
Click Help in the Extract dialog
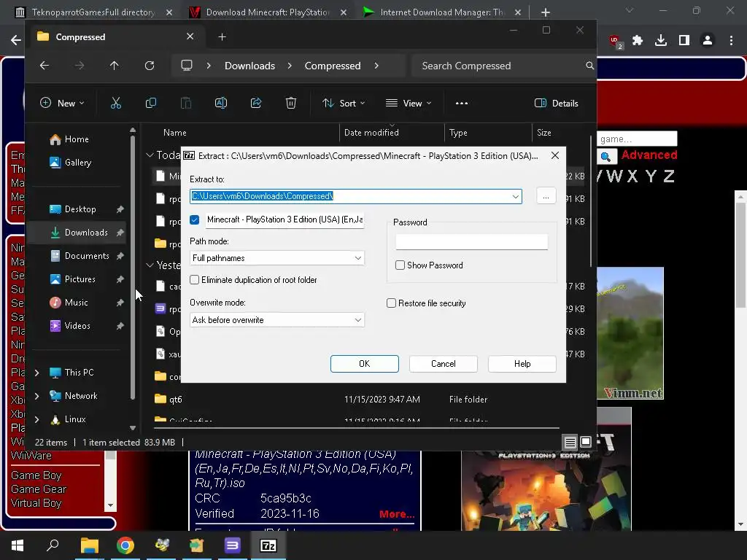(x=522, y=364)
